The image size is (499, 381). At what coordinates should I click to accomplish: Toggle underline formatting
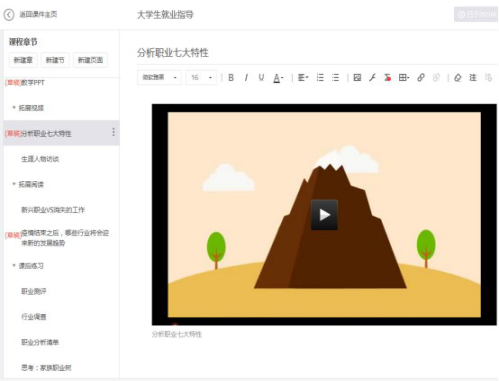click(261, 78)
